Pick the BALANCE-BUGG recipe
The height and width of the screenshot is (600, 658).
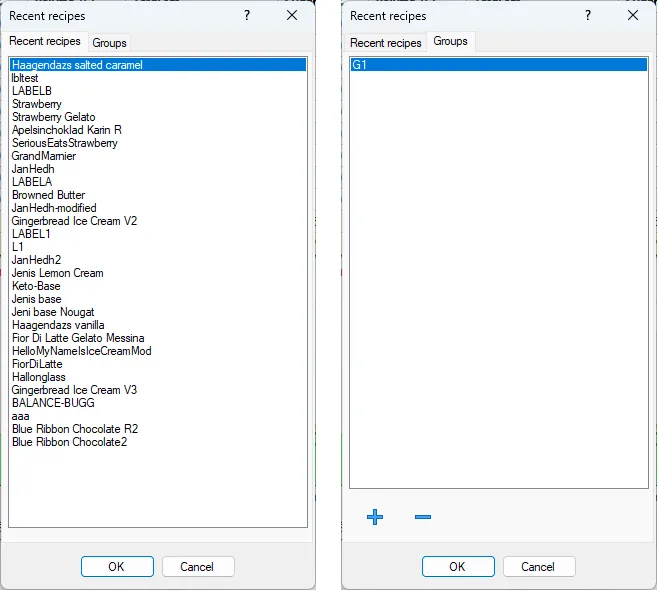[158, 403]
